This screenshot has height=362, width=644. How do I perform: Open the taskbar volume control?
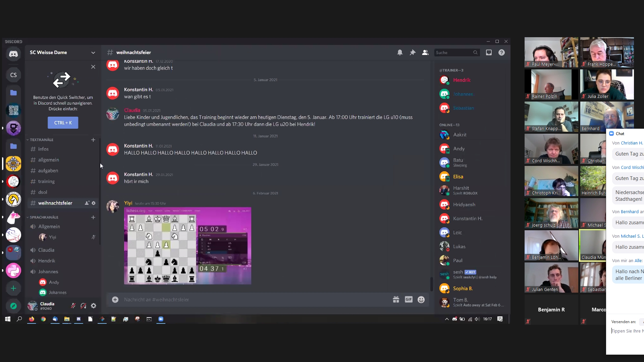click(477, 319)
